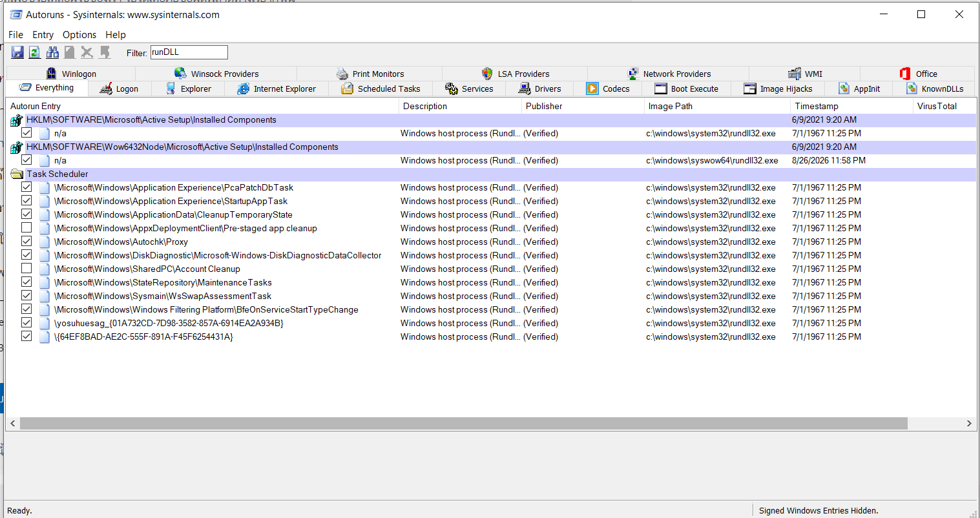
Task: Select the WMI tab
Action: 805,74
